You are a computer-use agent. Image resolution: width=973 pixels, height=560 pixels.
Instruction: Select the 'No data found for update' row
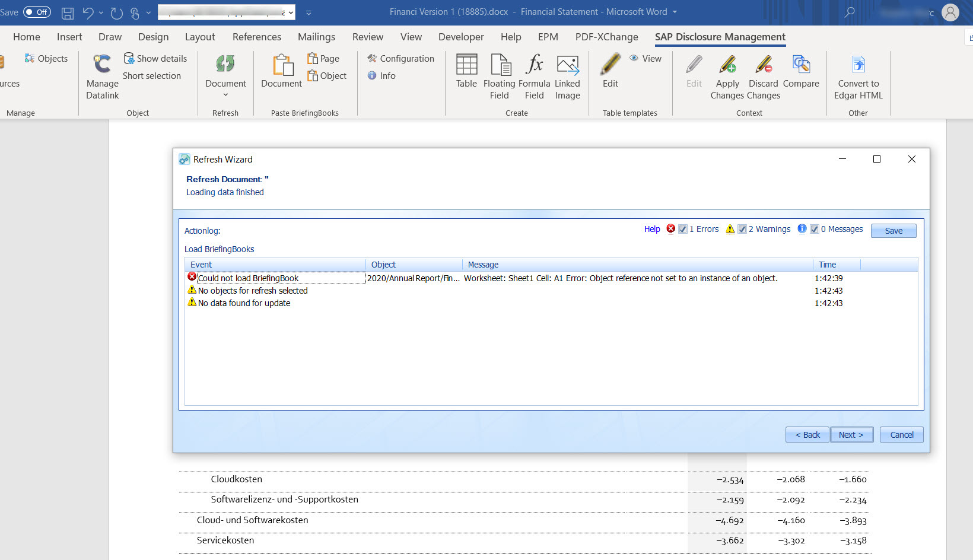[551, 303]
